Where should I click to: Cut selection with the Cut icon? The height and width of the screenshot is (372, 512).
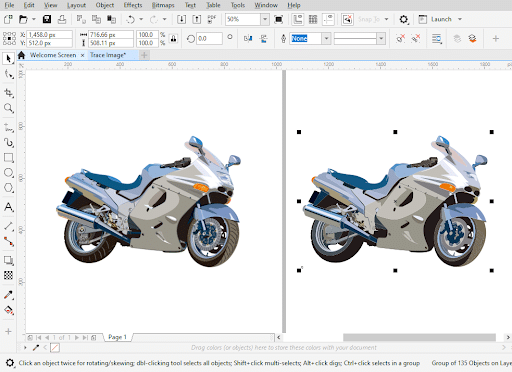(81, 19)
